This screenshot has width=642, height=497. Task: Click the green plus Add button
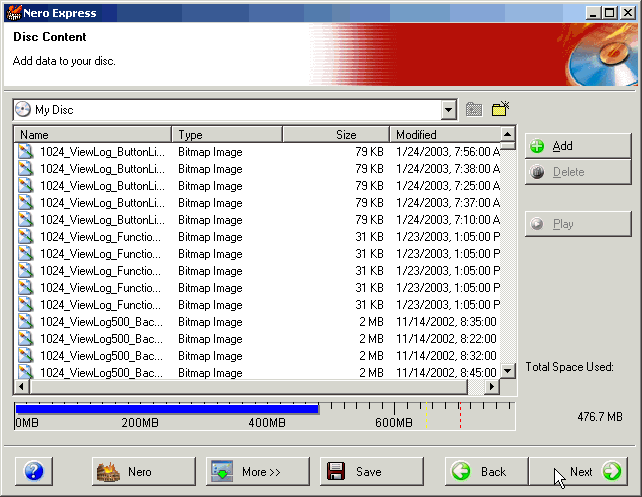578,146
